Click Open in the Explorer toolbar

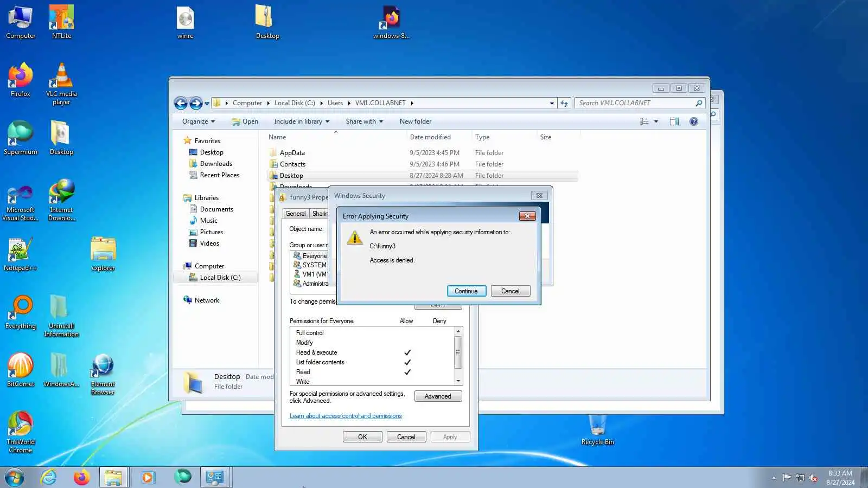[x=245, y=121]
